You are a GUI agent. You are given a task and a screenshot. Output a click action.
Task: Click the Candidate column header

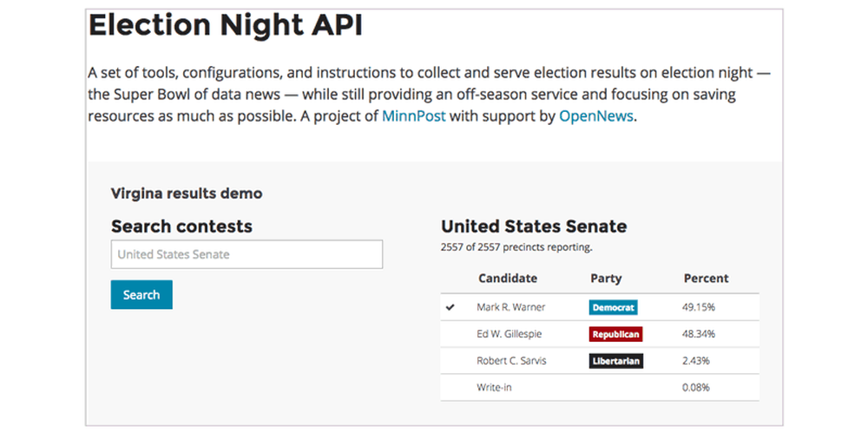(x=508, y=279)
